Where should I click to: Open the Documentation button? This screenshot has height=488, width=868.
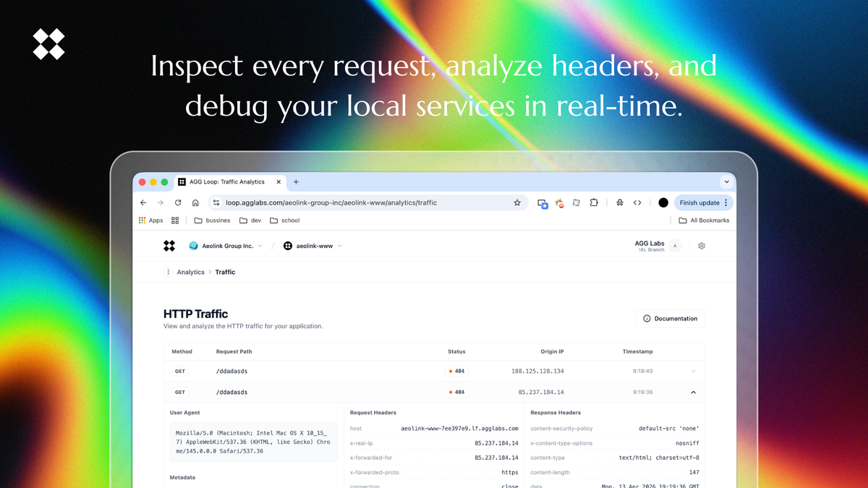[670, 319]
